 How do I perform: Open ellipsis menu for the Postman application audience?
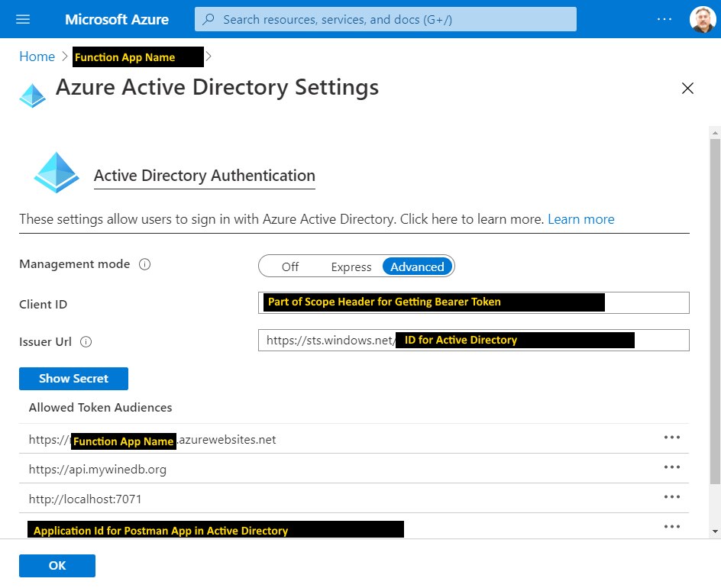[672, 526]
